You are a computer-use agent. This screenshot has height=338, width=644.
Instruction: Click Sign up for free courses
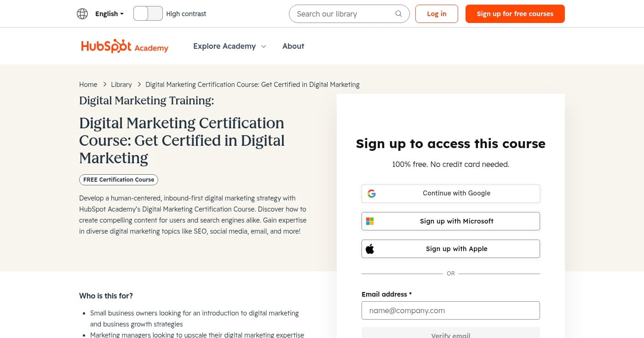(x=515, y=14)
